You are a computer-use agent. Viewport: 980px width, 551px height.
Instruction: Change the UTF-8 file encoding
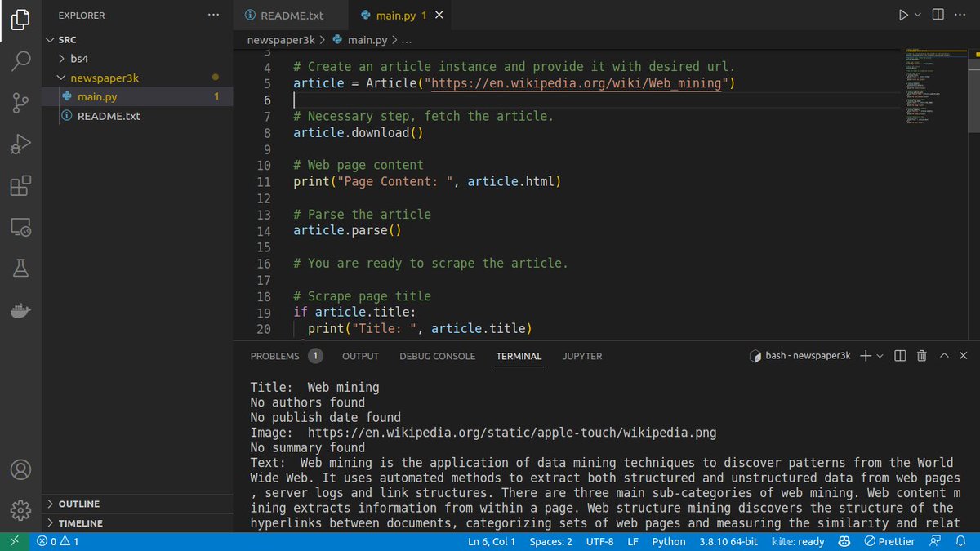click(599, 541)
